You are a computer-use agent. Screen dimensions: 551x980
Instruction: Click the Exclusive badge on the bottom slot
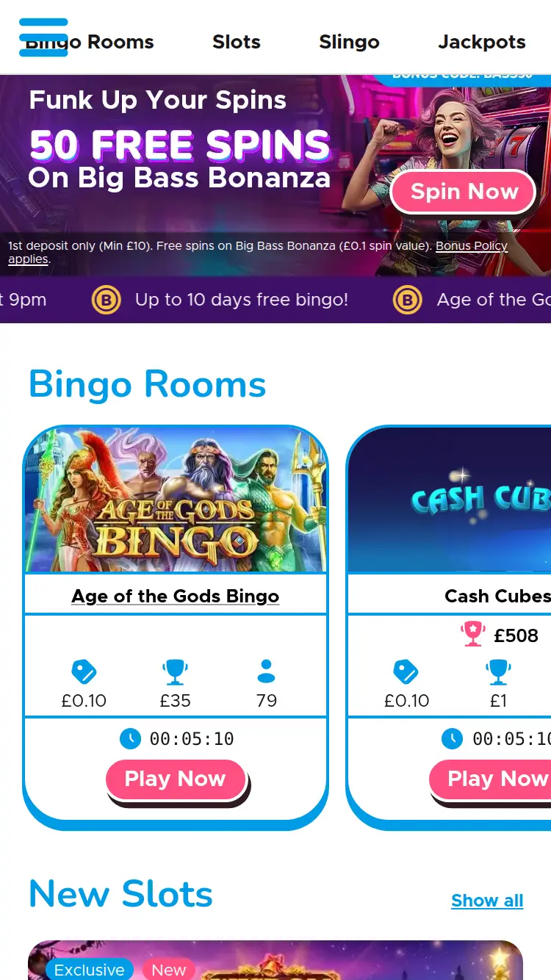[x=88, y=970]
